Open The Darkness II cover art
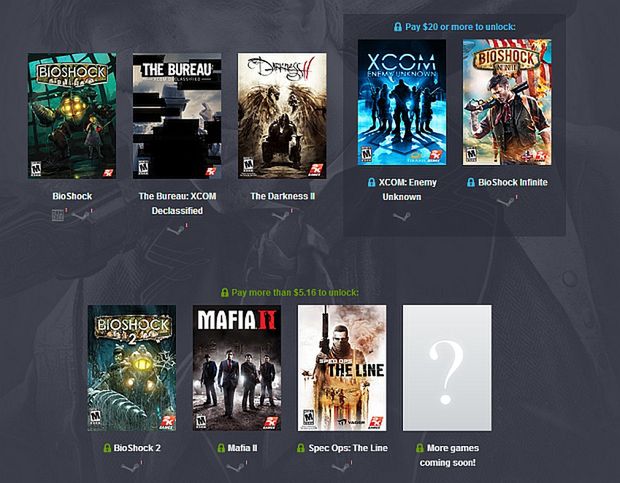 pos(282,116)
